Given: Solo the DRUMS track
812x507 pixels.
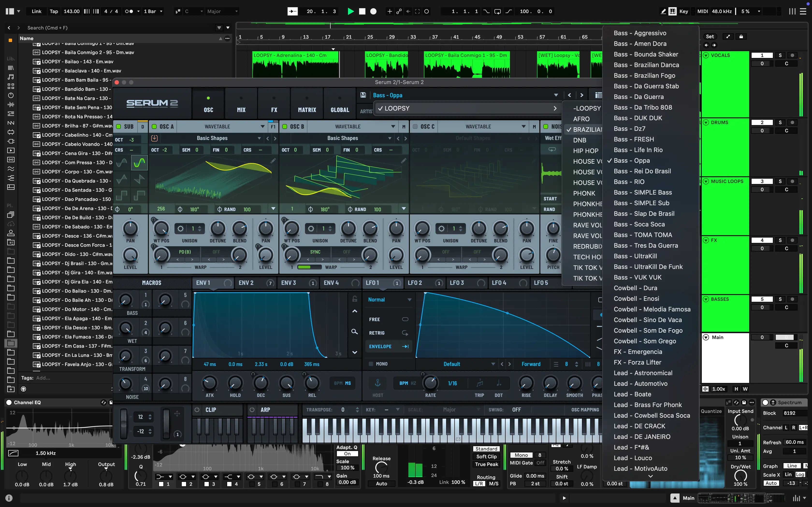Looking at the screenshot, I should pyautogui.click(x=780, y=122).
